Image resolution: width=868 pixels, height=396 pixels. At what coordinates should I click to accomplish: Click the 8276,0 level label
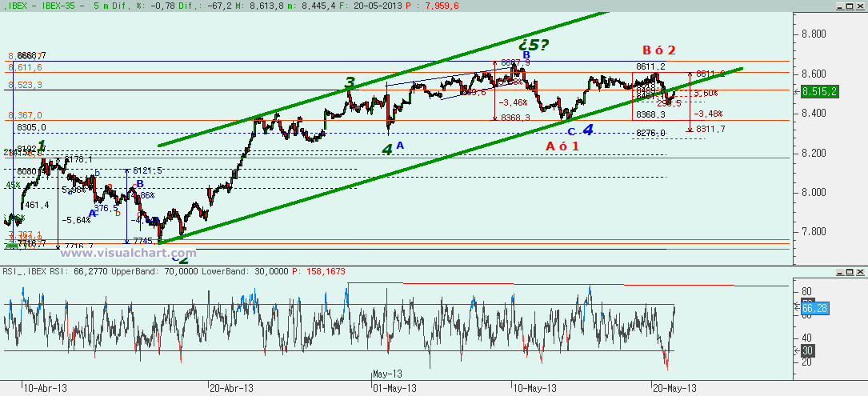pyautogui.click(x=650, y=133)
